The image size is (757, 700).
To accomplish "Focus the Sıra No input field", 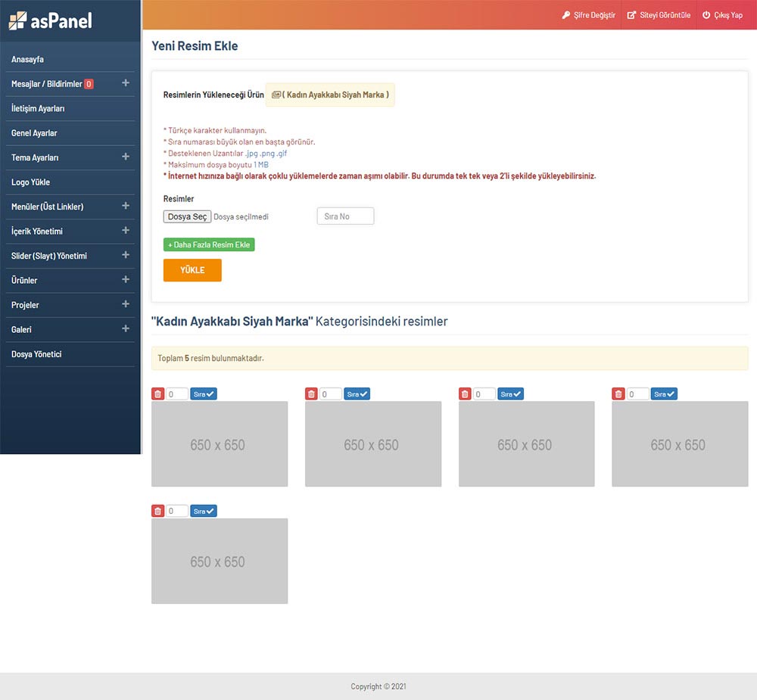I will tap(345, 216).
